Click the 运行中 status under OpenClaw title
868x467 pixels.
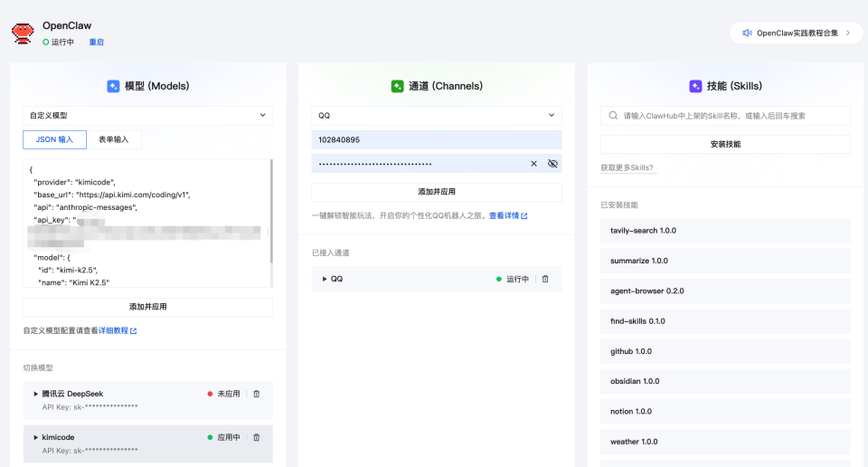pyautogui.click(x=58, y=43)
